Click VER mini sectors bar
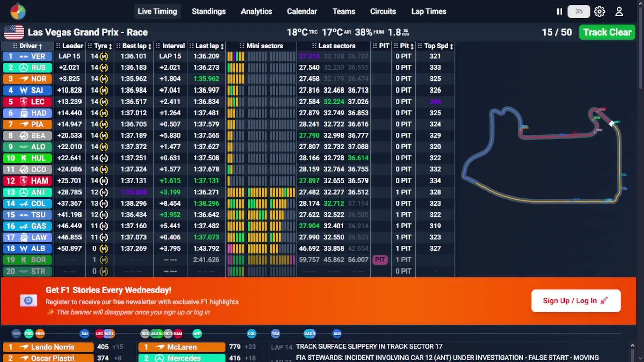644x362 pixels. click(261, 56)
